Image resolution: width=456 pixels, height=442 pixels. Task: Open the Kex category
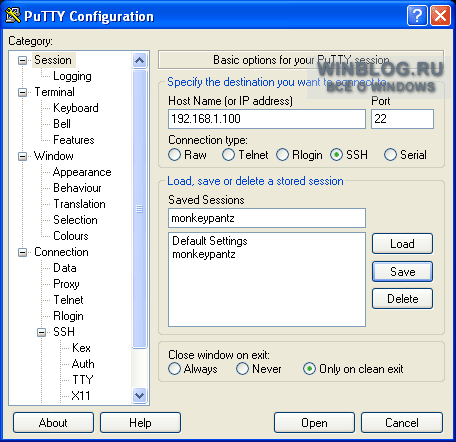81,348
